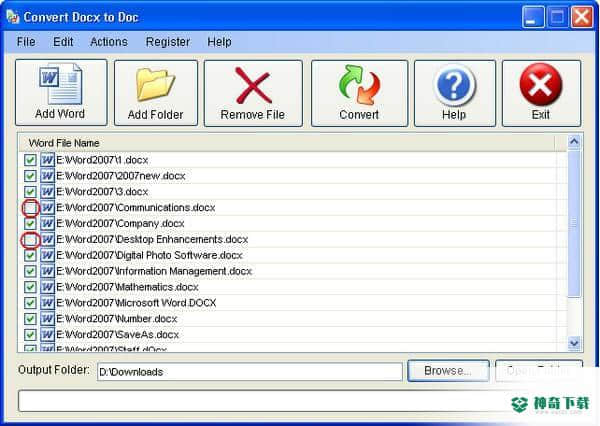Screen dimensions: 600x426
Task: Click Word icon beside Information Management.docx
Action: pyautogui.click(x=47, y=271)
